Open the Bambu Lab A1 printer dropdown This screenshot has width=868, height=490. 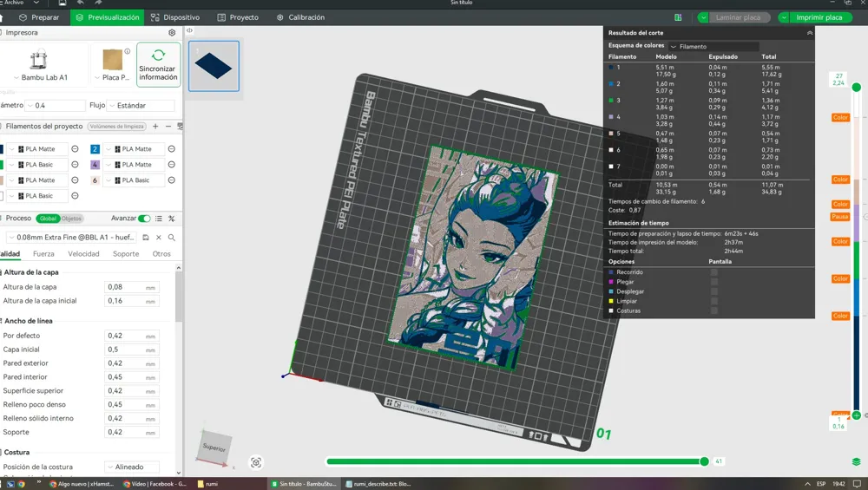[x=42, y=77]
